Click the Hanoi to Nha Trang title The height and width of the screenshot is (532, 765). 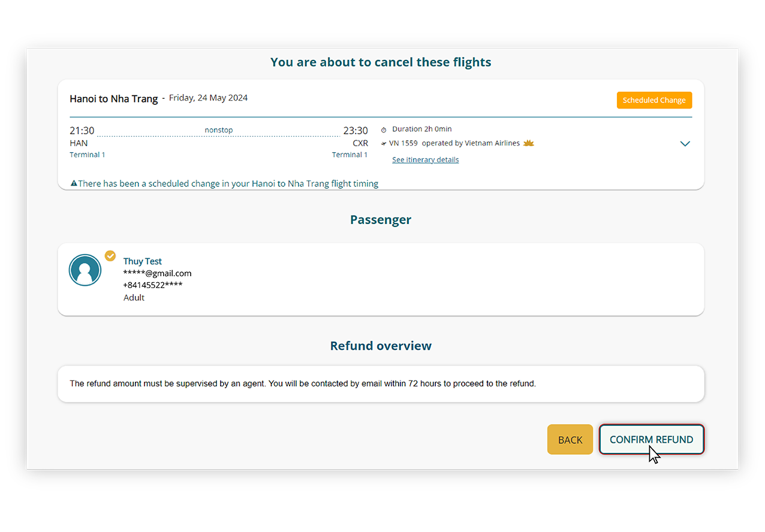(x=114, y=99)
